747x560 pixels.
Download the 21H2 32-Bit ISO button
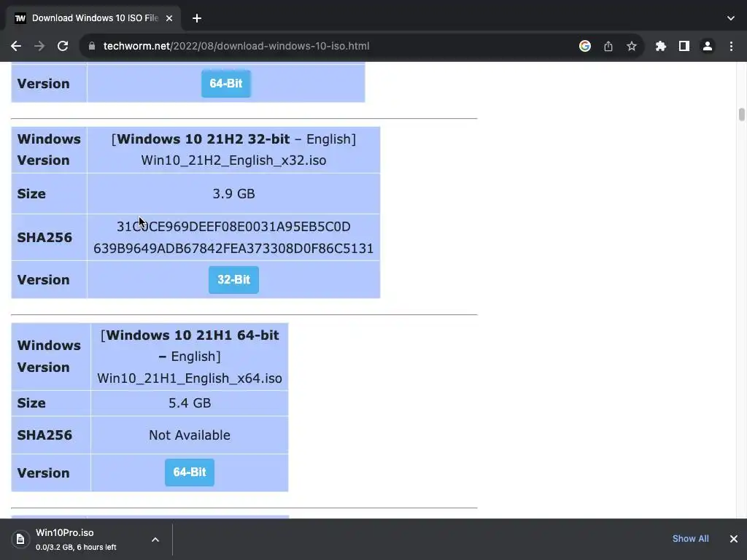[233, 279]
